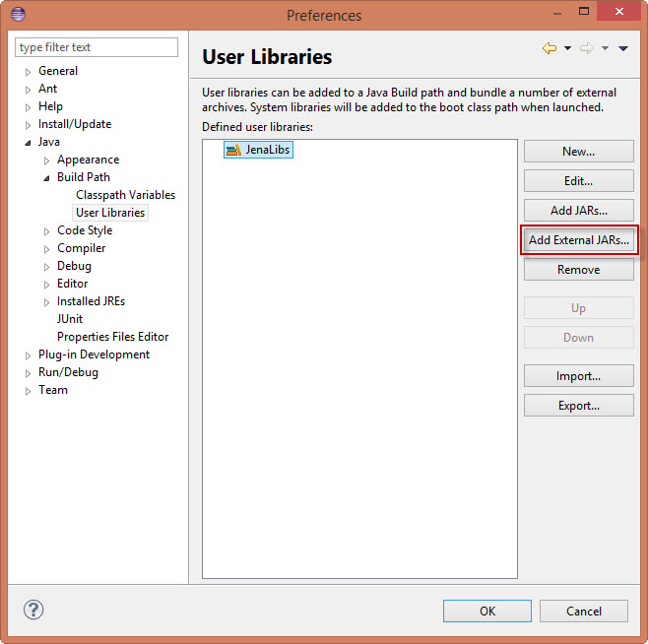
Task: Expand the Install/Update node
Action: coord(28,125)
